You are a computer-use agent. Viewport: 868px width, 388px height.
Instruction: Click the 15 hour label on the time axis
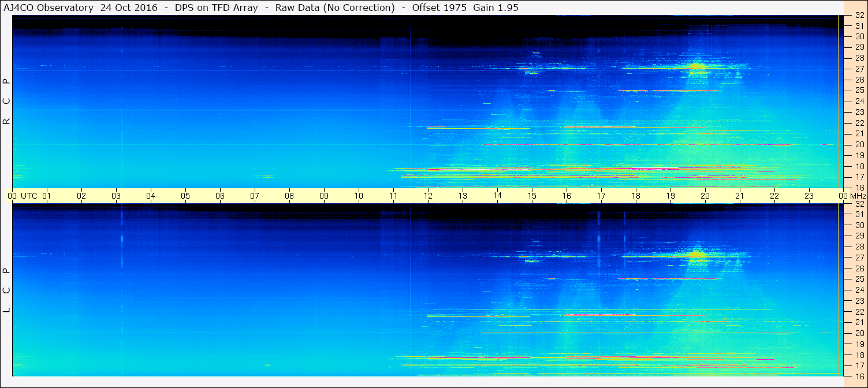(532, 196)
